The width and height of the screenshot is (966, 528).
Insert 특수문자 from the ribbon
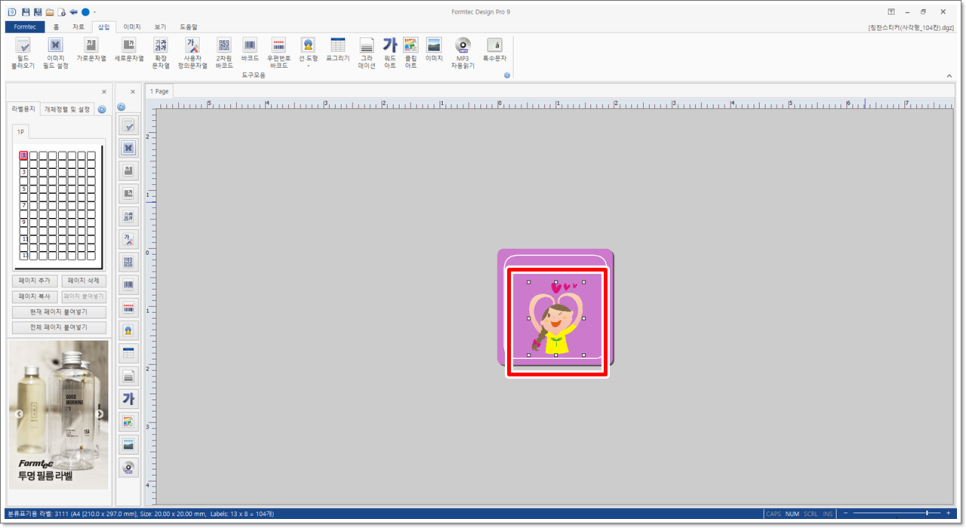pos(495,49)
